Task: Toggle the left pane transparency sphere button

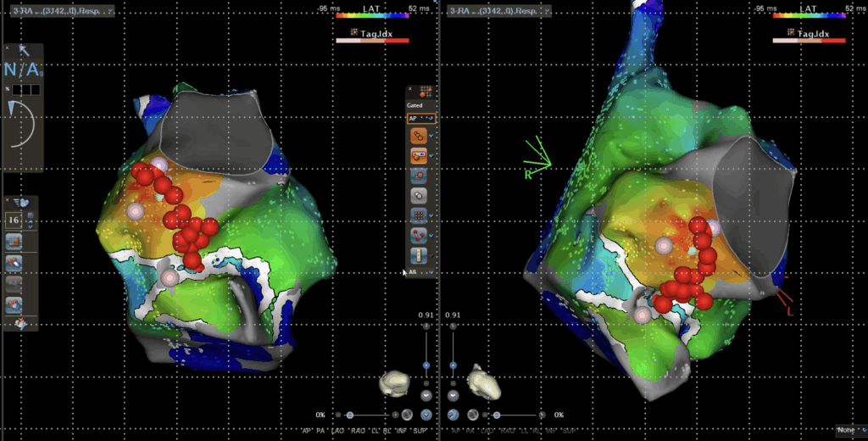Action: point(408,415)
